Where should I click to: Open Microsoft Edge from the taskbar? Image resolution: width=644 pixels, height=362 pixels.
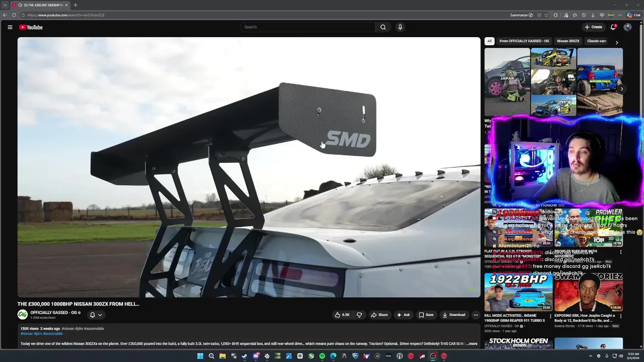[333, 356]
